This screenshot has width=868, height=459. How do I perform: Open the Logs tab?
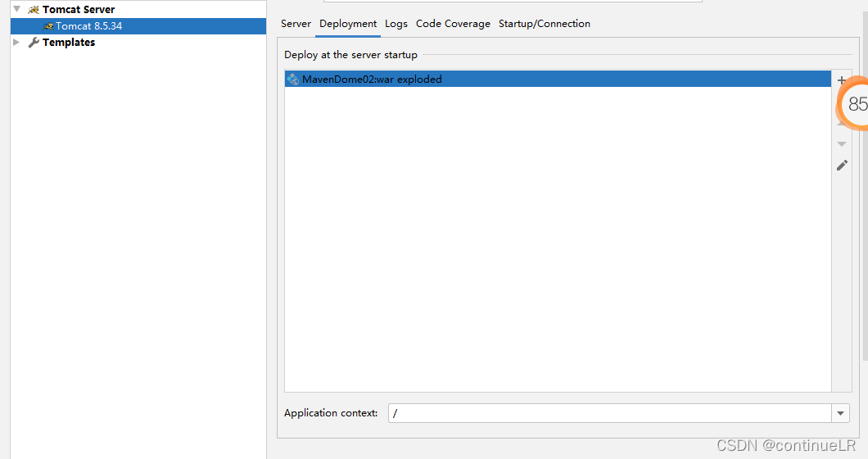pyautogui.click(x=396, y=24)
